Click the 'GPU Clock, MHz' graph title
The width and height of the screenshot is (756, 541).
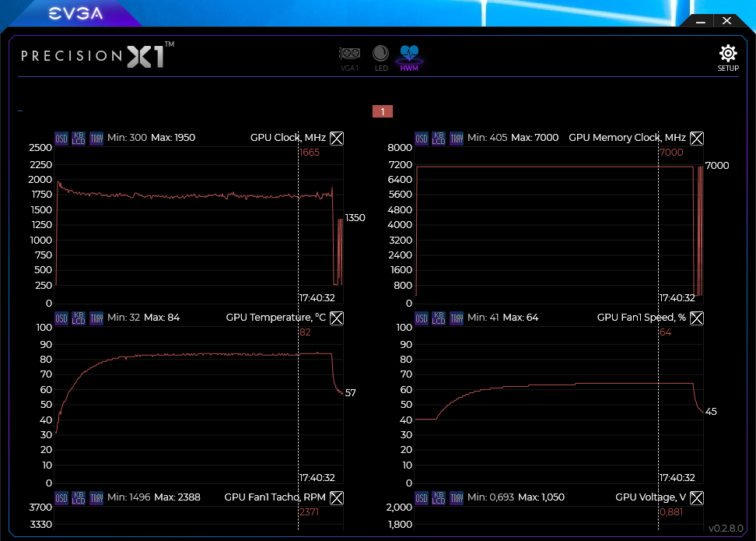tap(288, 138)
